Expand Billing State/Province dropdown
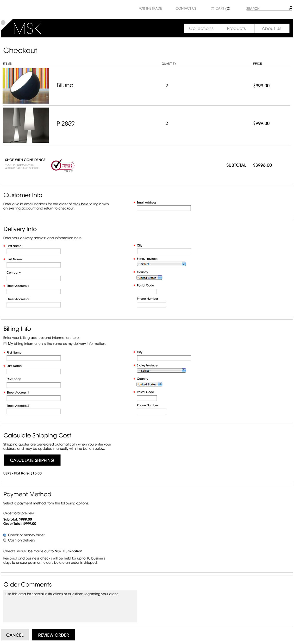Screen dimensions: 294x644 (x=161, y=370)
